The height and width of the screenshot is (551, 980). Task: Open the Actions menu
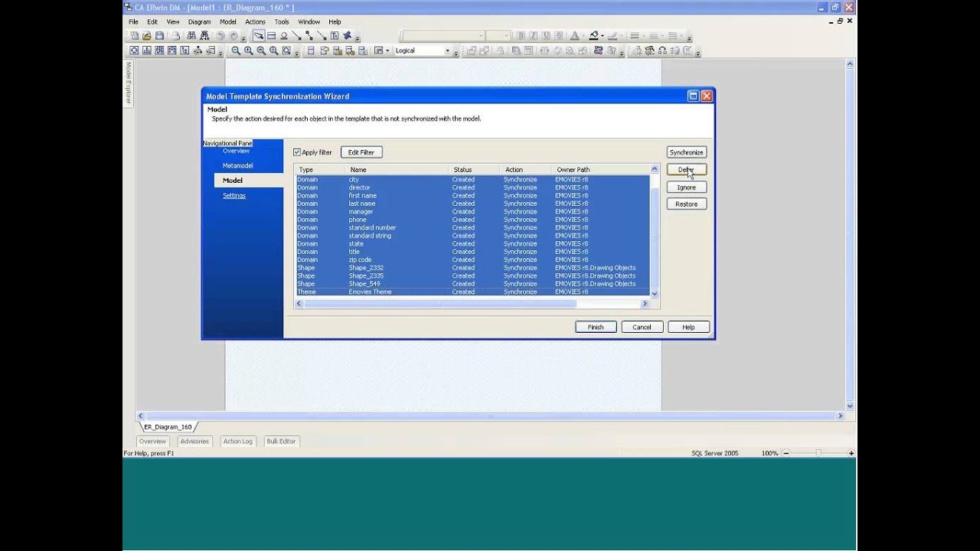point(255,22)
